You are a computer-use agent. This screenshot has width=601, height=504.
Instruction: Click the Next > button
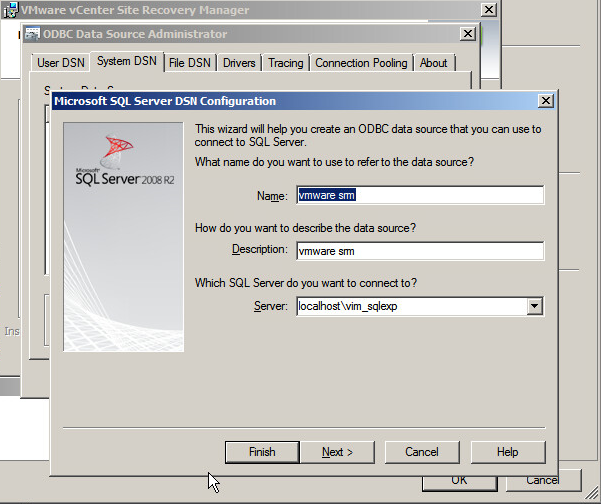click(337, 452)
